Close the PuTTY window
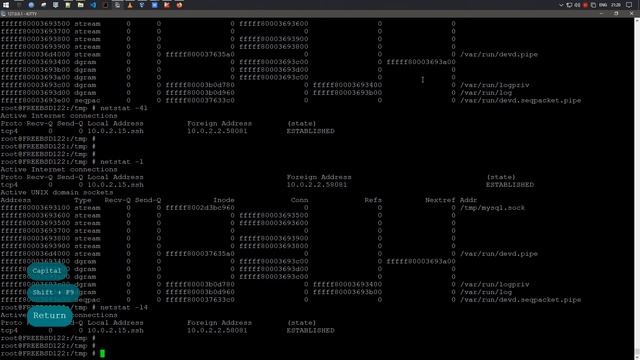This screenshot has height=360, width=640. (x=631, y=13)
